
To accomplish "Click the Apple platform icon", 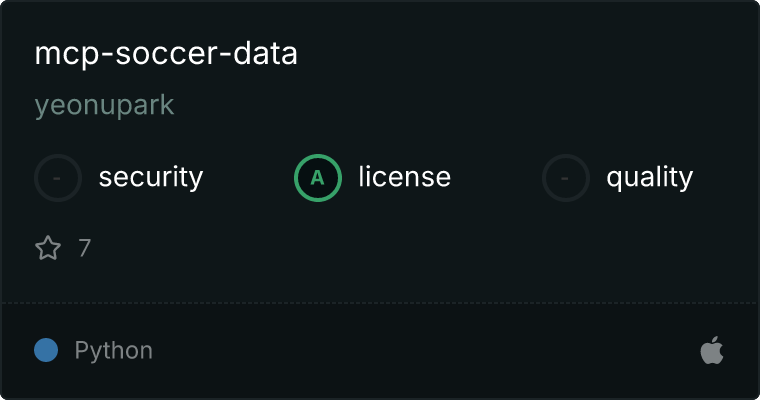I will (712, 351).
